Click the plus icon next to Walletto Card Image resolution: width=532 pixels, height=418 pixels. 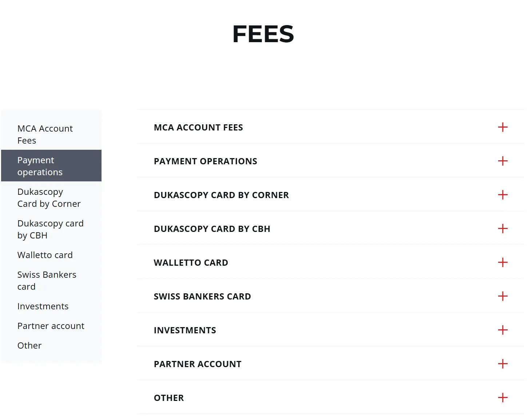503,262
